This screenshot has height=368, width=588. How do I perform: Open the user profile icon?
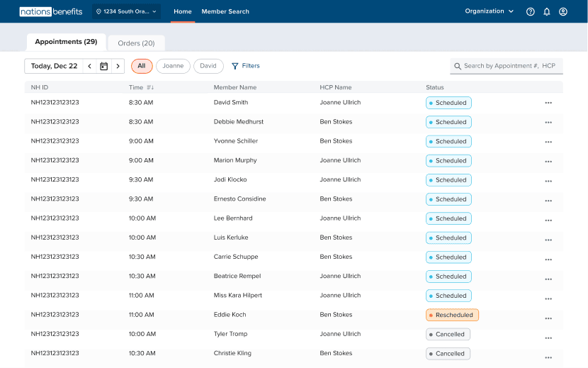pyautogui.click(x=563, y=11)
